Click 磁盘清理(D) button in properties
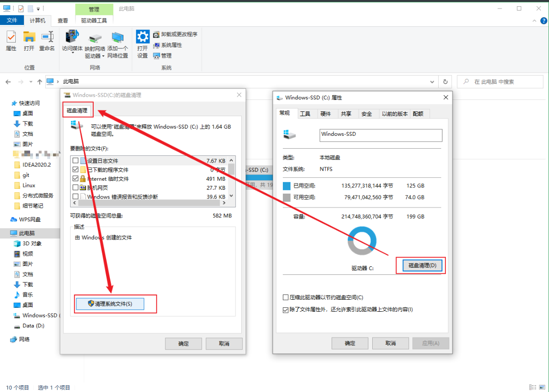The width and height of the screenshot is (549, 392). [x=422, y=265]
